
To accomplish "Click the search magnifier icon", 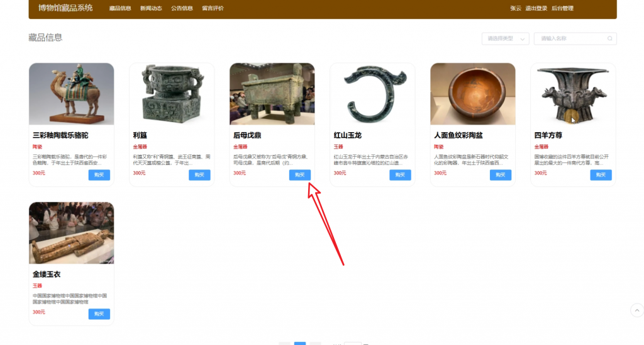I will [x=609, y=38].
